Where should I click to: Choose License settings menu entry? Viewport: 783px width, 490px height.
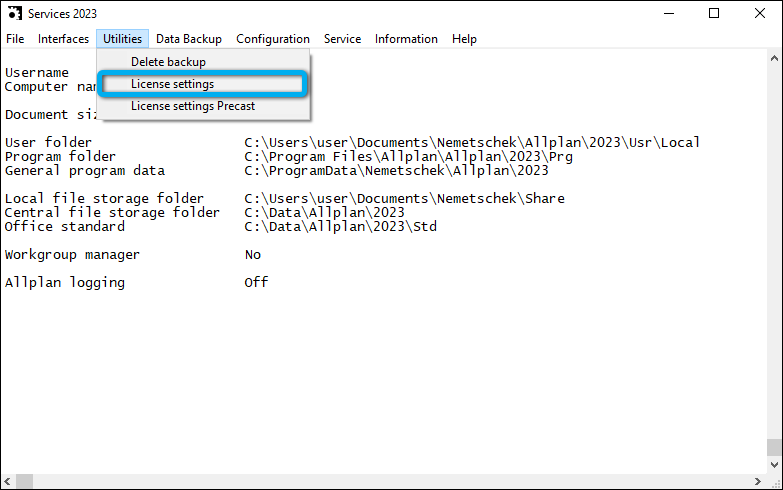(204, 84)
